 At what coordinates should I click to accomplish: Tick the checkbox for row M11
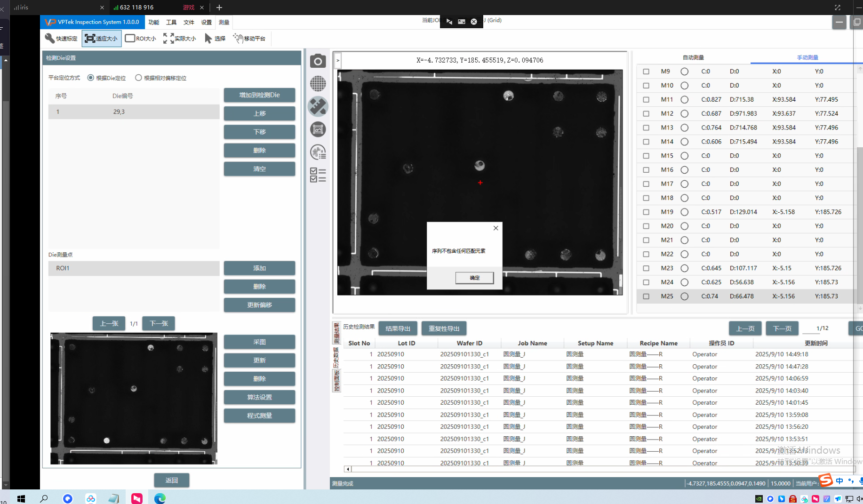click(x=646, y=100)
